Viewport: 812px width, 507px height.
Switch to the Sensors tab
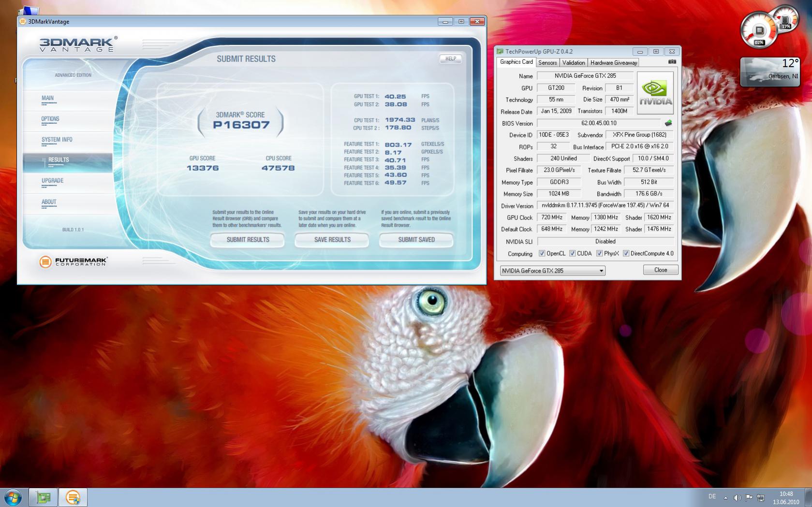547,62
